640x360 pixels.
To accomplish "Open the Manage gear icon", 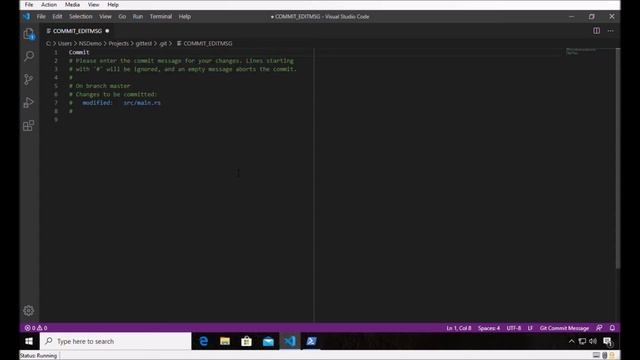I will pos(29,311).
